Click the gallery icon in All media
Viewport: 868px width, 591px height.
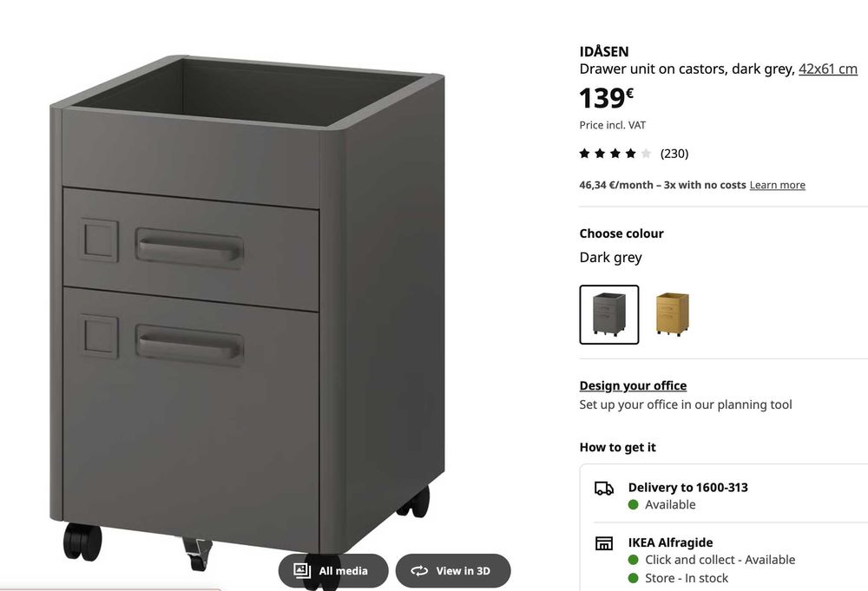[302, 570]
